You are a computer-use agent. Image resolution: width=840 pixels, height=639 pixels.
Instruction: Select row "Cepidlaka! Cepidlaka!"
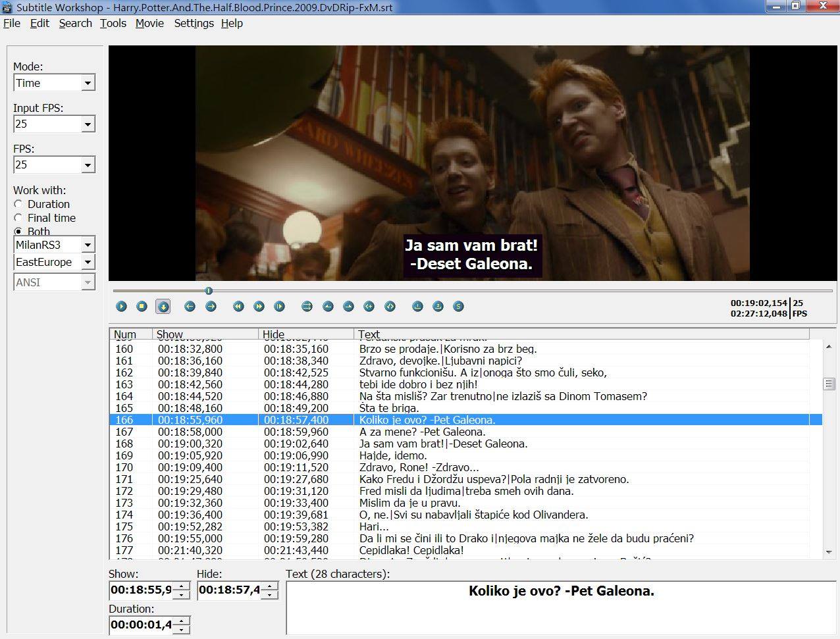[x=465, y=550]
